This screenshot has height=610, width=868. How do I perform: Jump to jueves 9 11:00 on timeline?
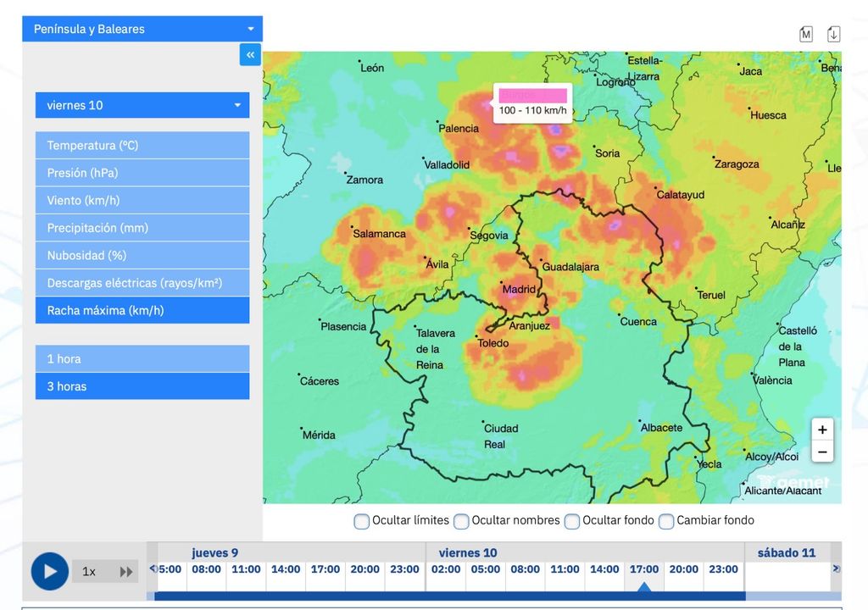246,569
